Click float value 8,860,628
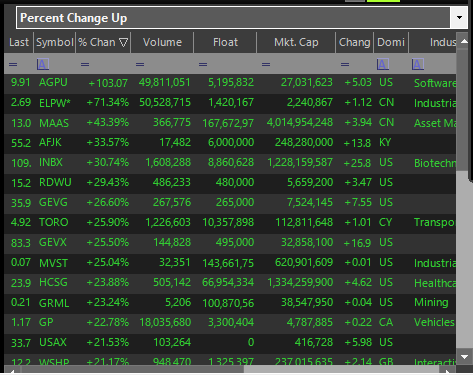The height and width of the screenshot is (375, 473). [231, 163]
